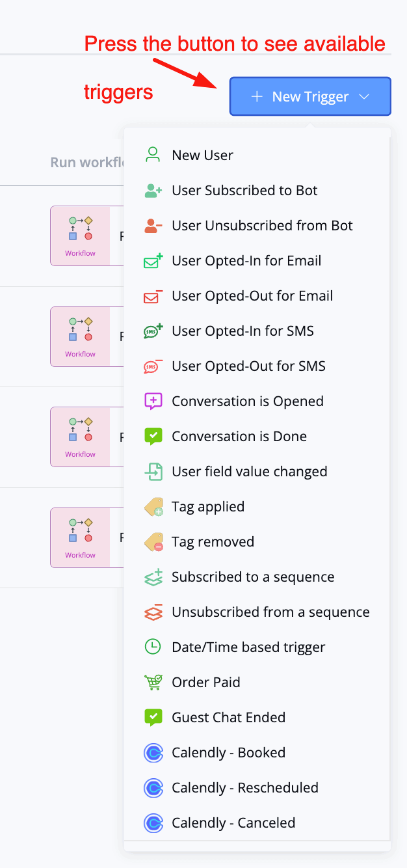407x868 pixels.
Task: Open the New Trigger dropdown button
Action: pos(310,96)
